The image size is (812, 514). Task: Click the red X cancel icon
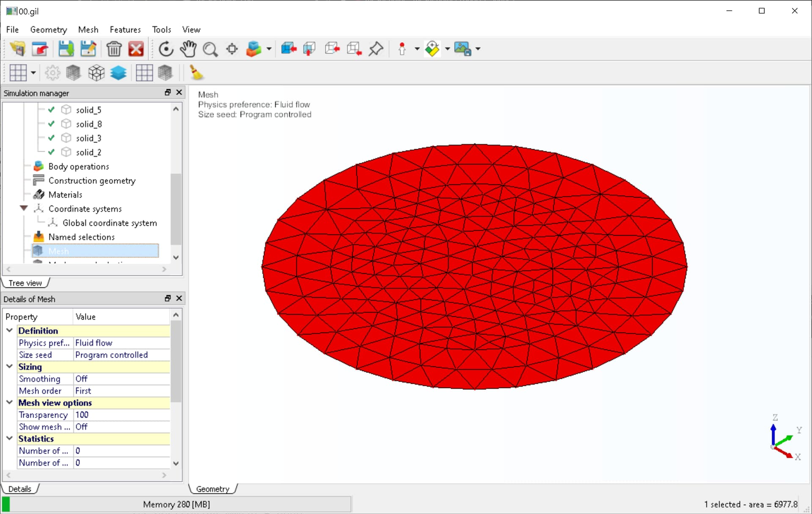click(136, 49)
